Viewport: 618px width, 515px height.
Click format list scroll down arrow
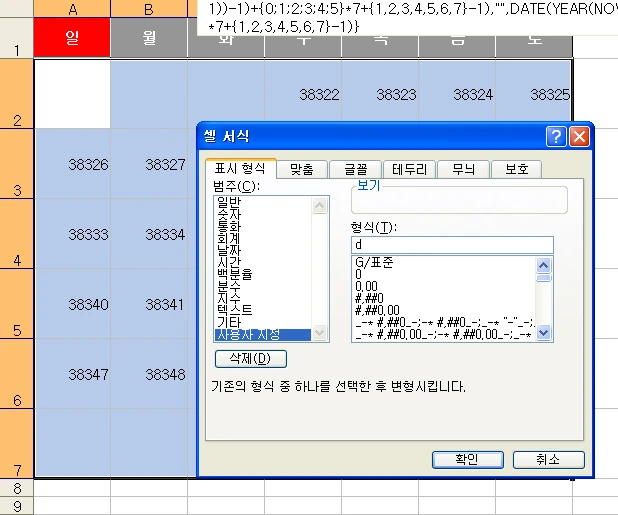click(x=544, y=333)
